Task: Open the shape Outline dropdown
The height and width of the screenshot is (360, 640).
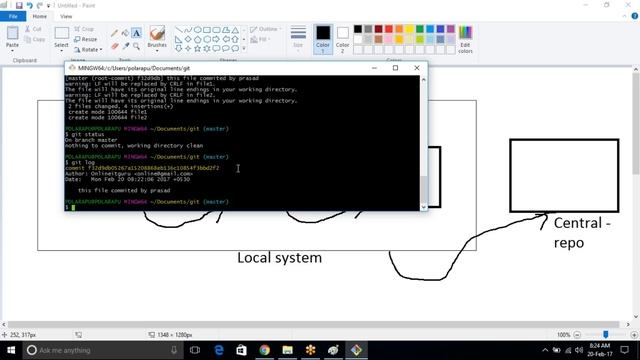Action: tap(266, 29)
